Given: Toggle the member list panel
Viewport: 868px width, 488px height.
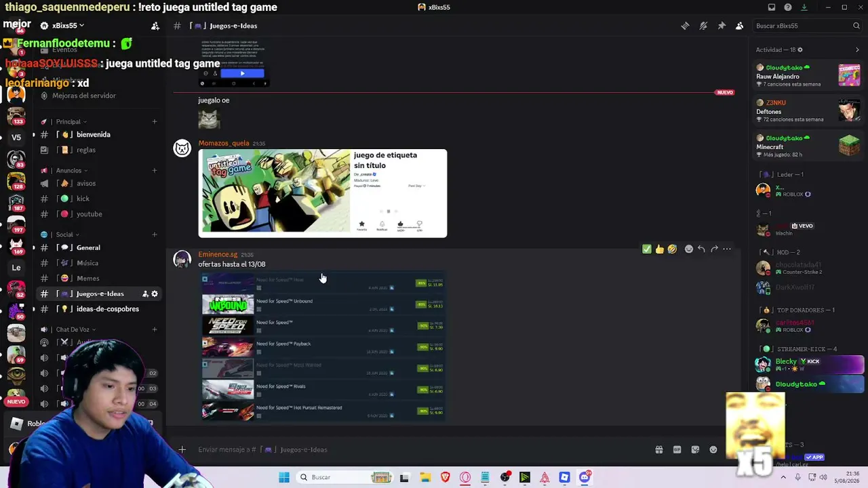Looking at the screenshot, I should click(x=739, y=26).
